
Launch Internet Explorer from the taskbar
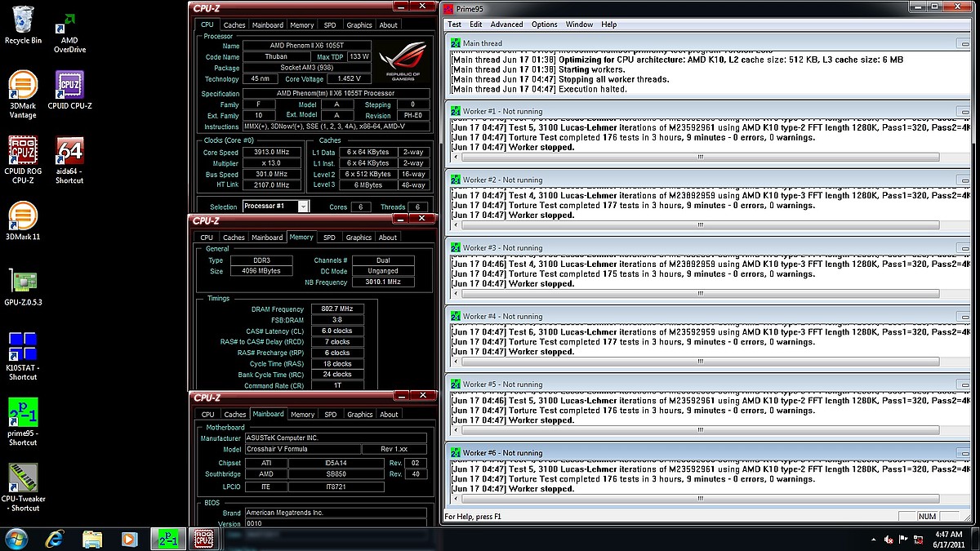pos(56,539)
